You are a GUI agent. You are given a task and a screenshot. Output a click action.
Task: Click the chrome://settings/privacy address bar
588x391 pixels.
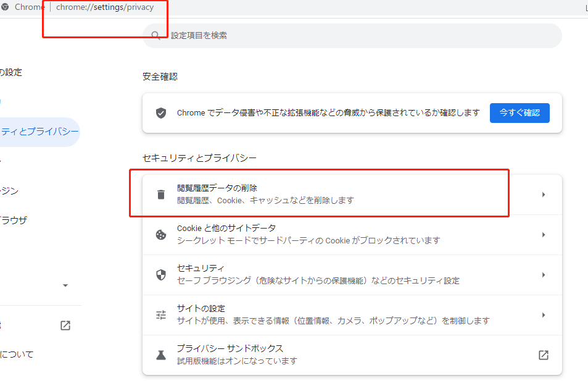(105, 7)
